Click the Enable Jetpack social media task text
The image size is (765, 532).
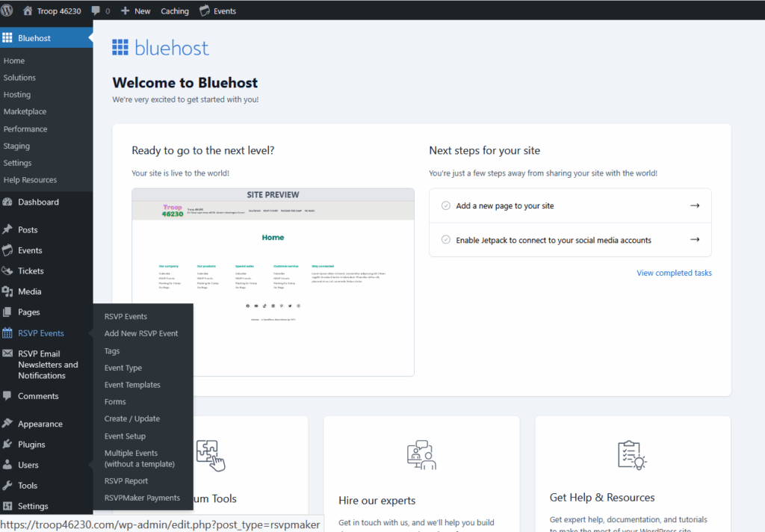(554, 240)
